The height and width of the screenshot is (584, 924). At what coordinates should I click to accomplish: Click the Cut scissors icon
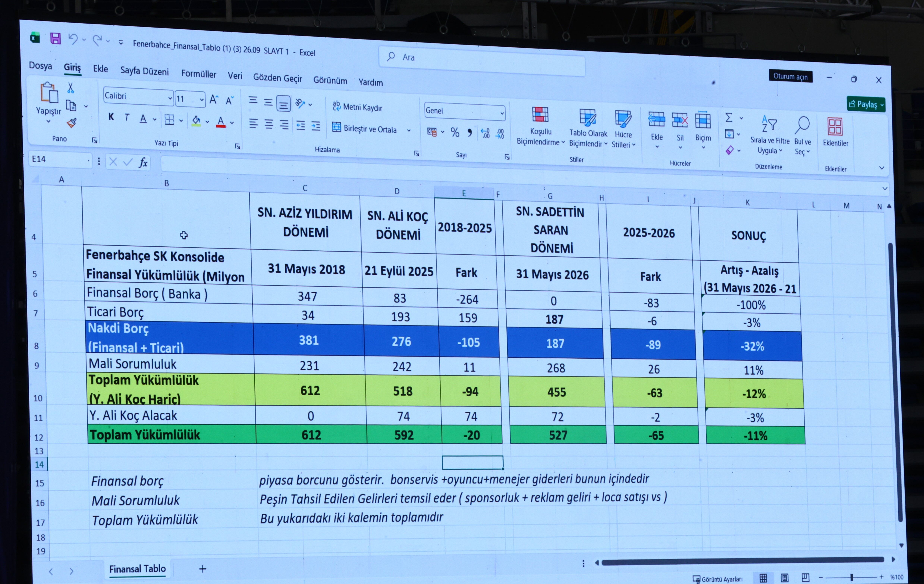click(x=71, y=88)
